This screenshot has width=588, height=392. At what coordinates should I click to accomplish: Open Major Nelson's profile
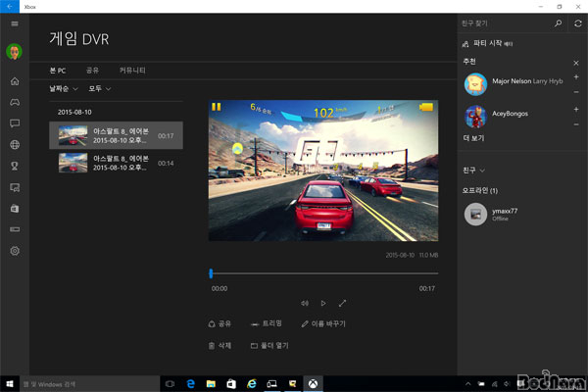pyautogui.click(x=514, y=84)
